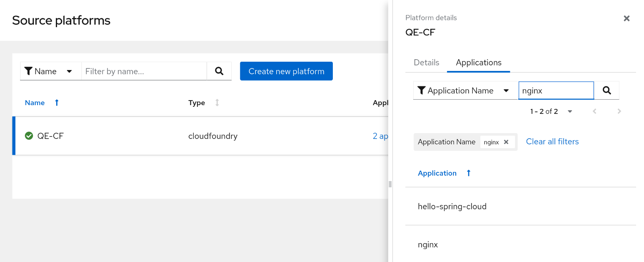Close the Platform details panel
The height and width of the screenshot is (262, 644).
[x=627, y=18]
